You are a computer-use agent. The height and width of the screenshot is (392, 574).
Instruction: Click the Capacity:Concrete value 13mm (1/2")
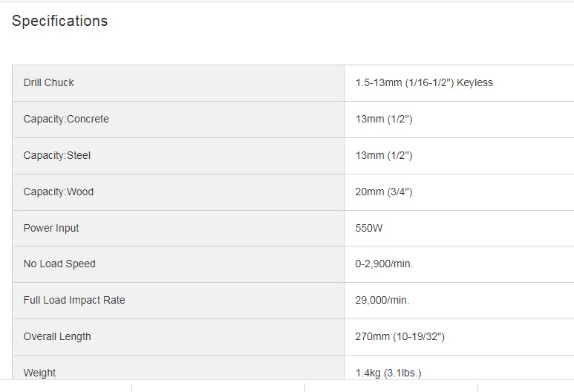pos(384,119)
